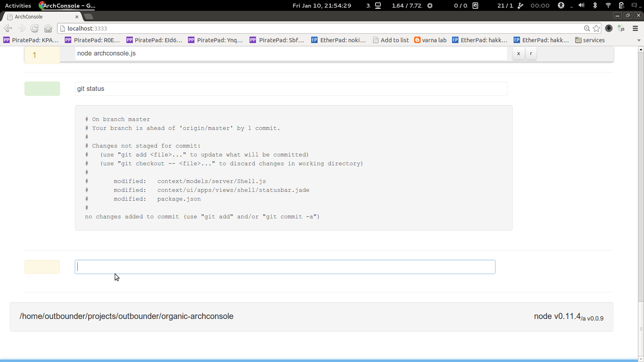Open the zoom magnifier icon in address bar
This screenshot has height=362, width=644.
click(x=587, y=28)
